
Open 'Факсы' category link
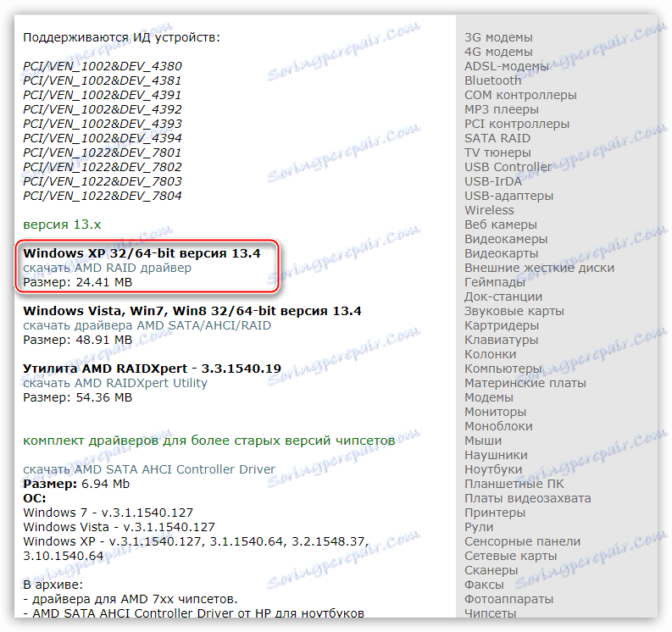(x=484, y=585)
